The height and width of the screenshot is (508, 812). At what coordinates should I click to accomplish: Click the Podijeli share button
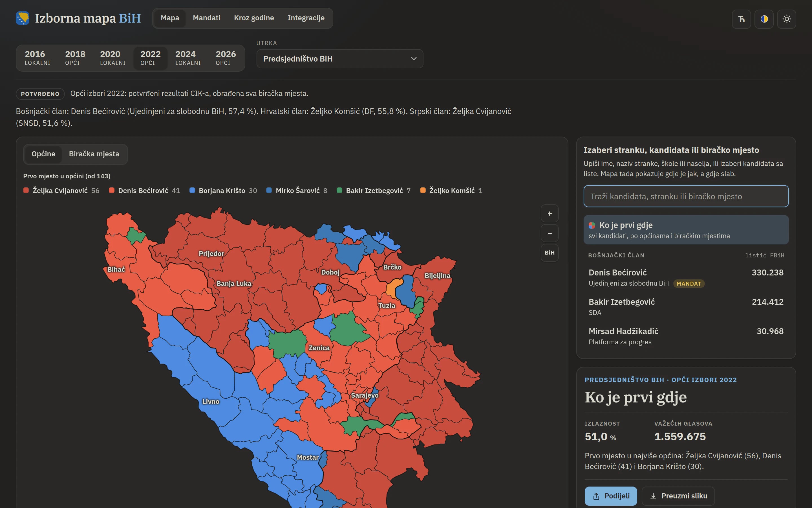pos(611,496)
